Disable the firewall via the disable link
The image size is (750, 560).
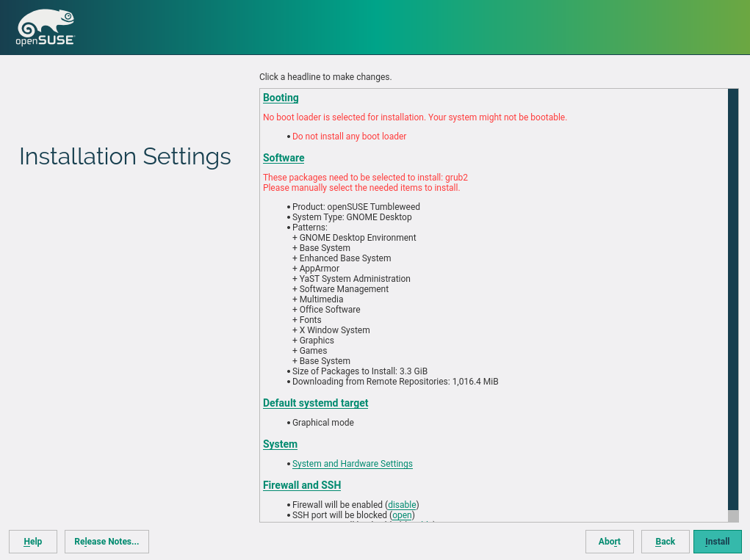pos(402,505)
